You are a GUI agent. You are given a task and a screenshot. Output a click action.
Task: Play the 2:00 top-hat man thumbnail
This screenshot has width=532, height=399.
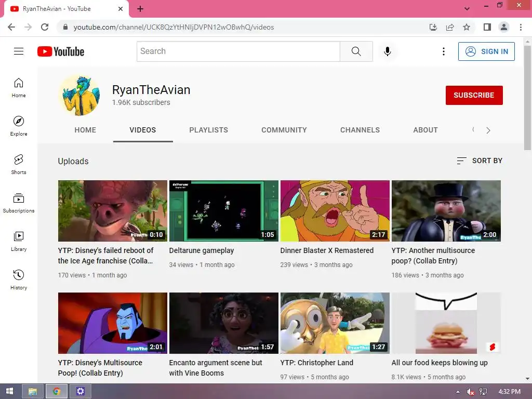pyautogui.click(x=446, y=211)
